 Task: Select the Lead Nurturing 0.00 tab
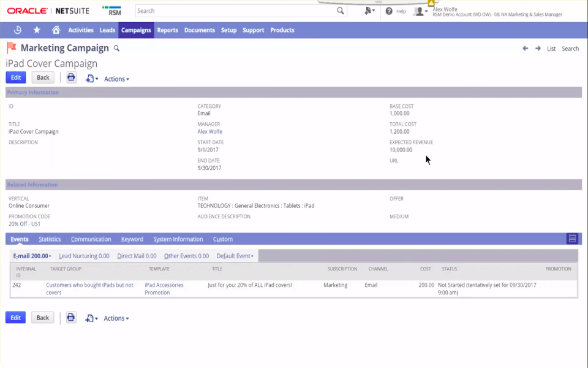coord(84,256)
